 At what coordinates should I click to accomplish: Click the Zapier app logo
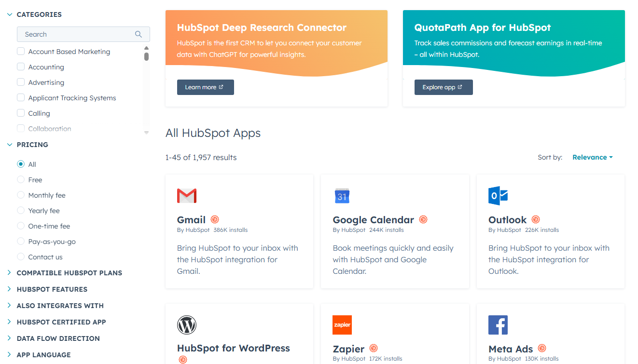coord(342,325)
